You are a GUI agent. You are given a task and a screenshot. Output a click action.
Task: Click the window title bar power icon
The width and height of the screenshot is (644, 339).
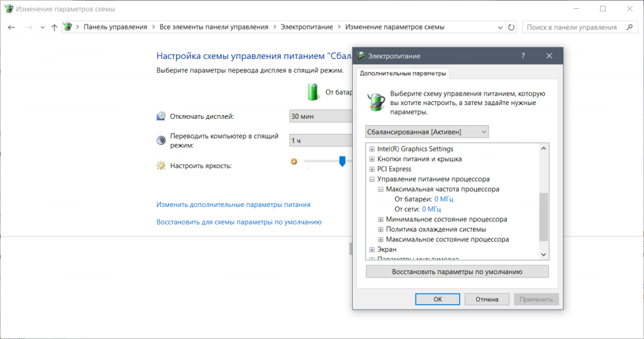8,9
